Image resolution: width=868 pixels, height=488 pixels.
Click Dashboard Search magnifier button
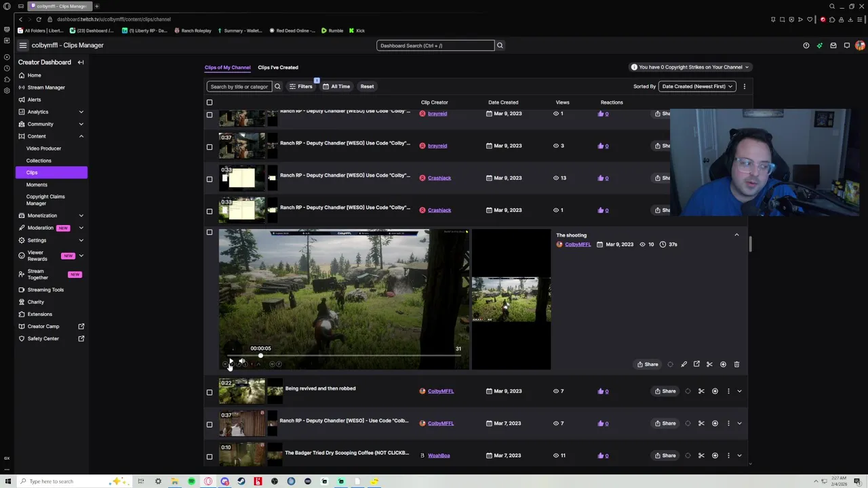click(500, 45)
